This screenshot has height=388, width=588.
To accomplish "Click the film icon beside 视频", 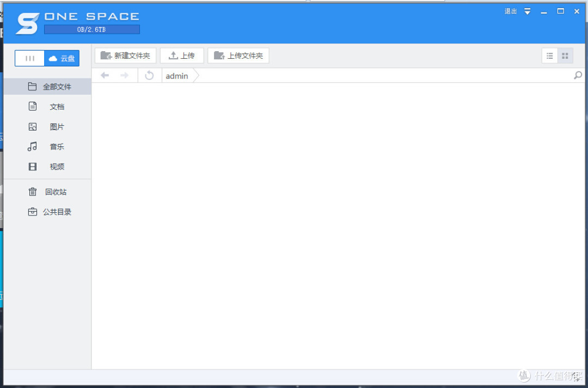I will 33,167.
